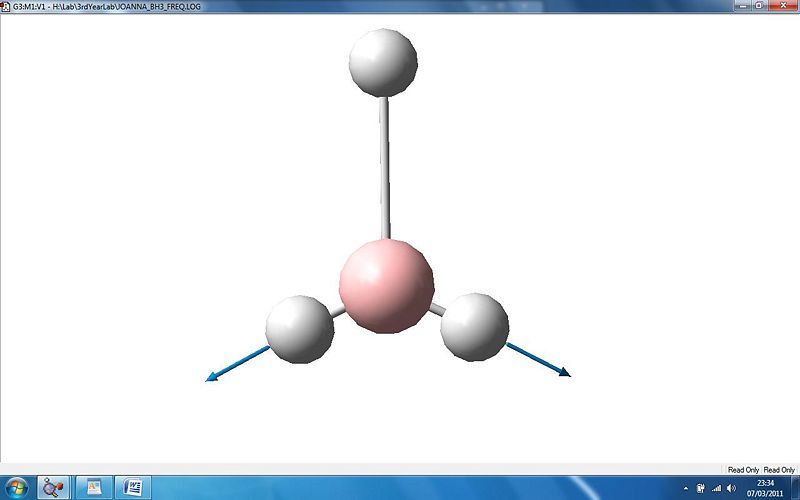Switch to the Microsoft Word taskbar button
Viewport: 800px width, 500px height.
pos(133,488)
